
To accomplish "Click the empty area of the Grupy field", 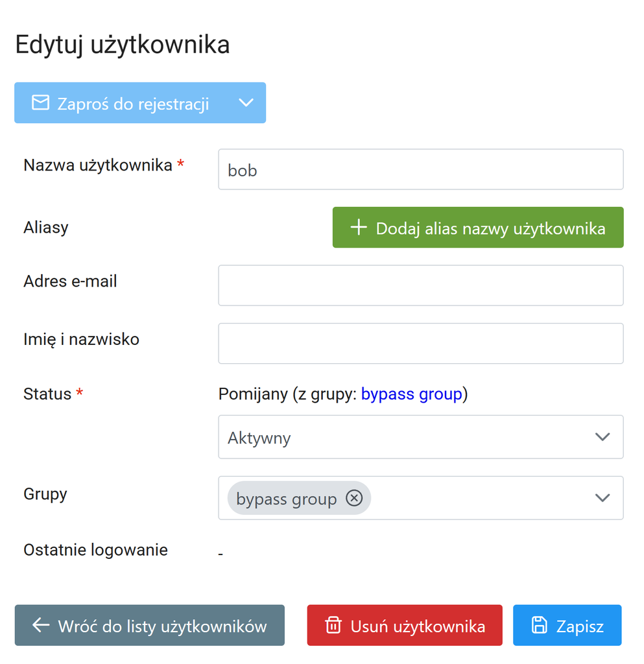I will pos(479,498).
